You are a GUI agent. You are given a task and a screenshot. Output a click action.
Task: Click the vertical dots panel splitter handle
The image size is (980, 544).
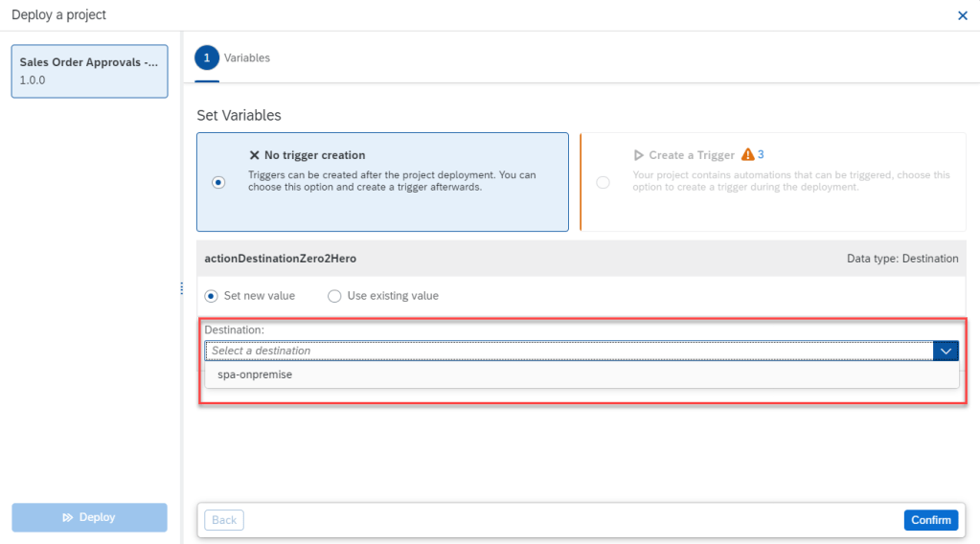click(182, 288)
